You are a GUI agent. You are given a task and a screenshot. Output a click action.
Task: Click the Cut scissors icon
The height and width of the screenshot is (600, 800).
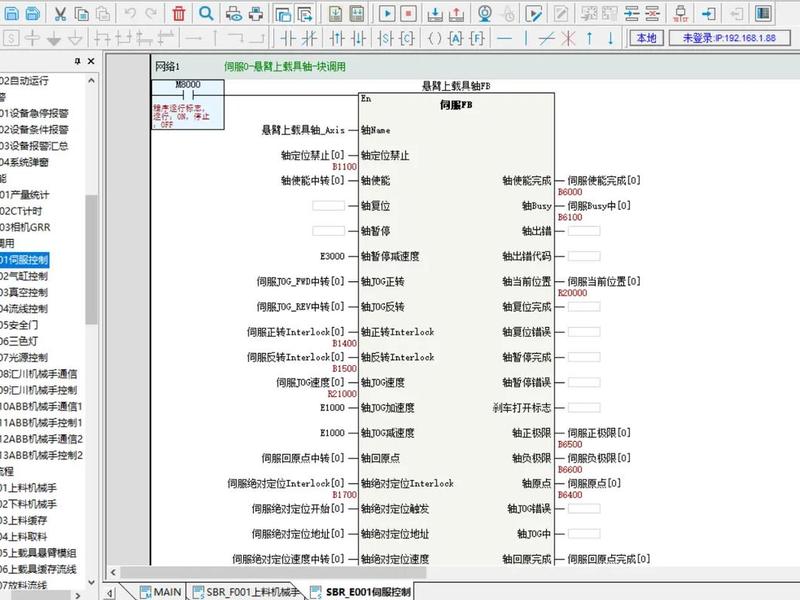60,14
